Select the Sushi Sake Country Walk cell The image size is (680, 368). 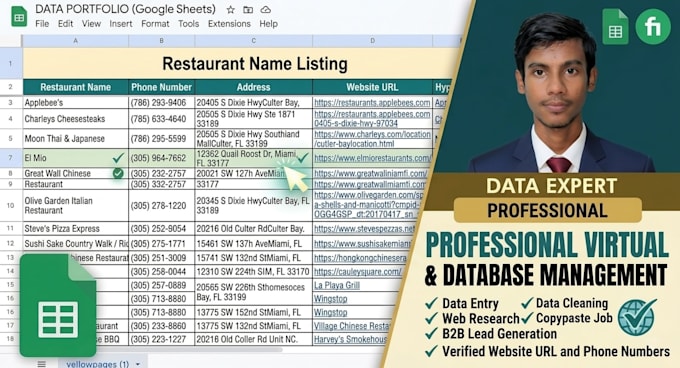(75, 243)
